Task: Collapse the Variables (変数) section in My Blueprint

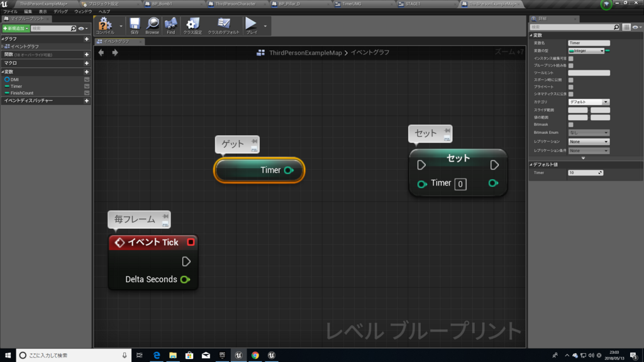Action: (3, 72)
